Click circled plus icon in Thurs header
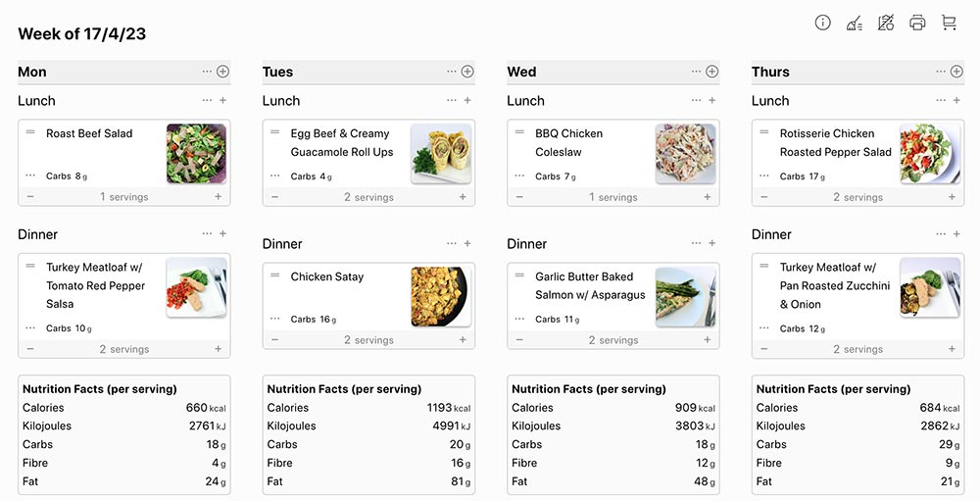Viewport: 980px width, 501px height. pos(956,72)
